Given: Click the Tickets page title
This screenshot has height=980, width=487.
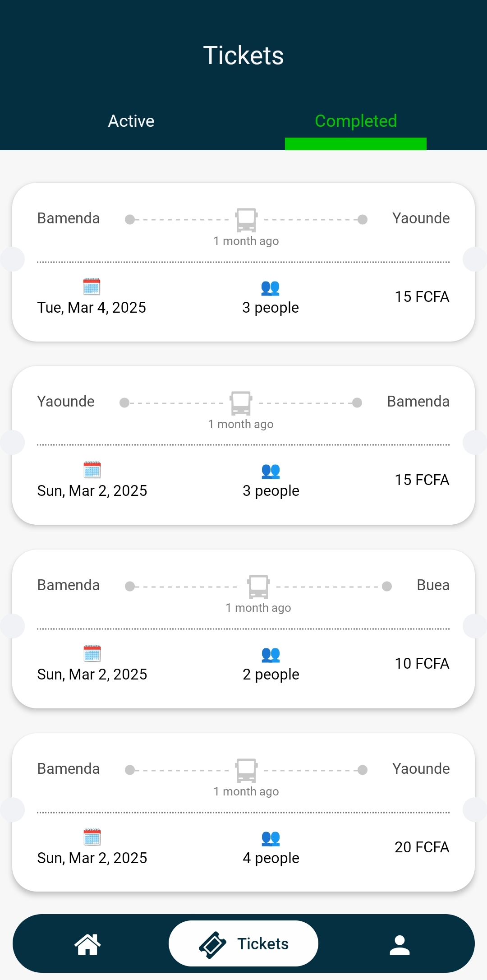Looking at the screenshot, I should point(243,55).
